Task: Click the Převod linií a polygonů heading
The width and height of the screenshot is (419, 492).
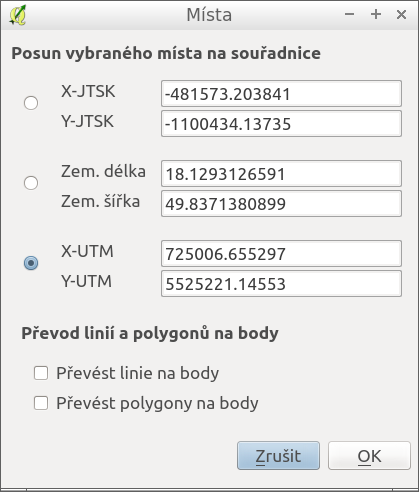Action: click(150, 333)
